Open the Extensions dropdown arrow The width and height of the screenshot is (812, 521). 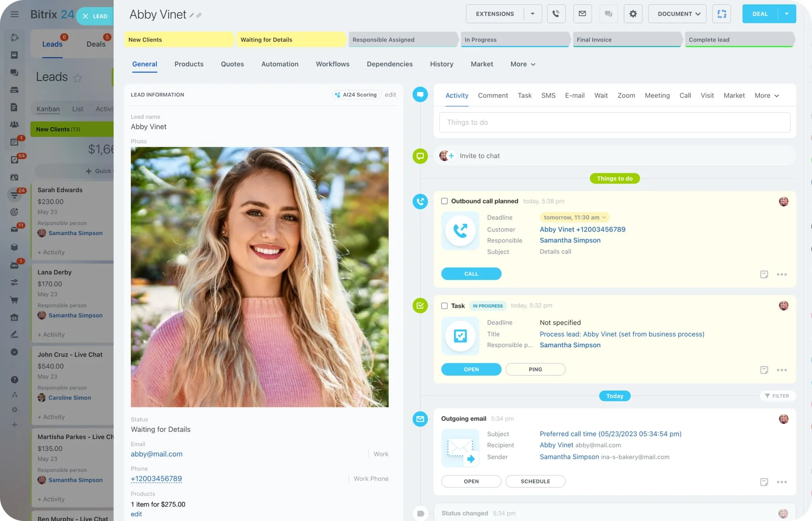tap(532, 14)
